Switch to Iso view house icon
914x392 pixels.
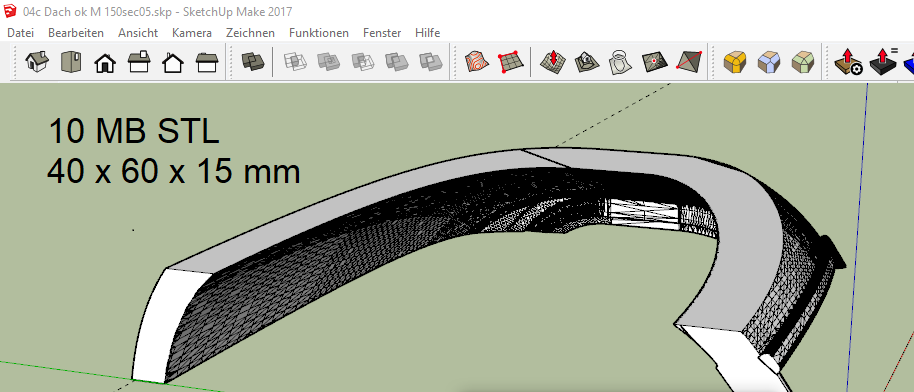click(37, 61)
